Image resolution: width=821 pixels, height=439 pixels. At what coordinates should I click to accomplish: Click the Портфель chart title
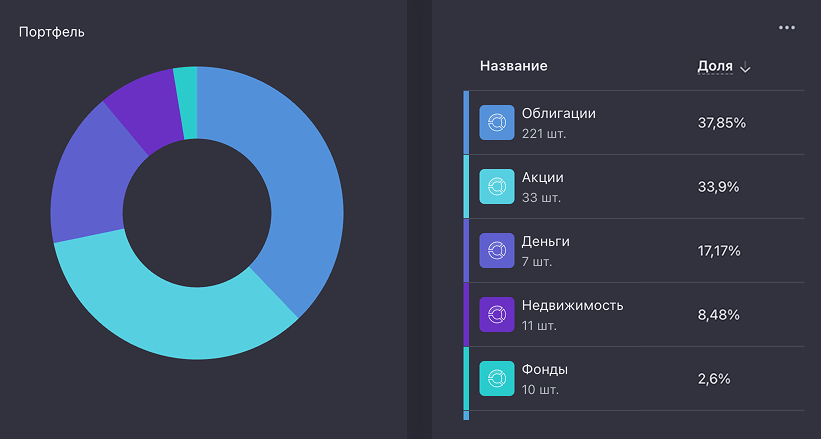click(52, 32)
